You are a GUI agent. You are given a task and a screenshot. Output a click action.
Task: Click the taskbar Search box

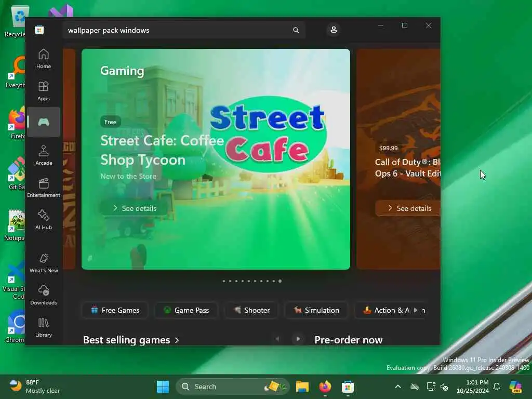pos(233,387)
